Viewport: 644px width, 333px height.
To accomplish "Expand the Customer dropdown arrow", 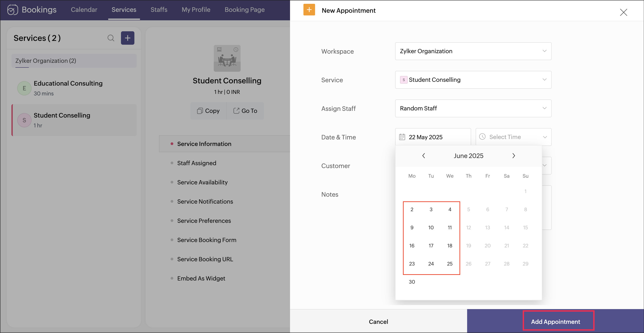I will [x=545, y=165].
